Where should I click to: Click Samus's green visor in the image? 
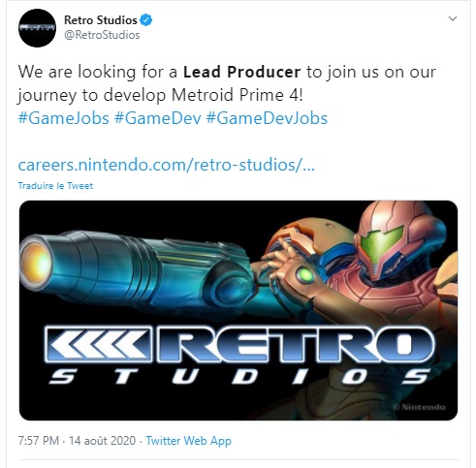381,242
